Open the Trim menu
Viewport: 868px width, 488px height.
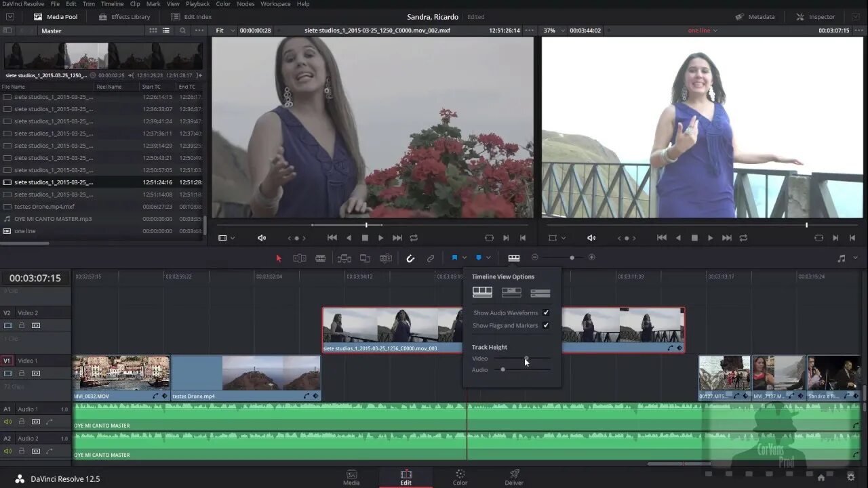[89, 4]
